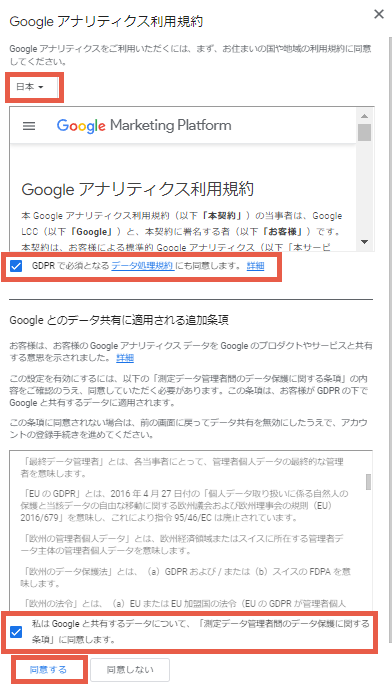Close the terms dialog with the X icon
Image resolution: width=392 pixels, height=694 pixels.
coord(379,15)
